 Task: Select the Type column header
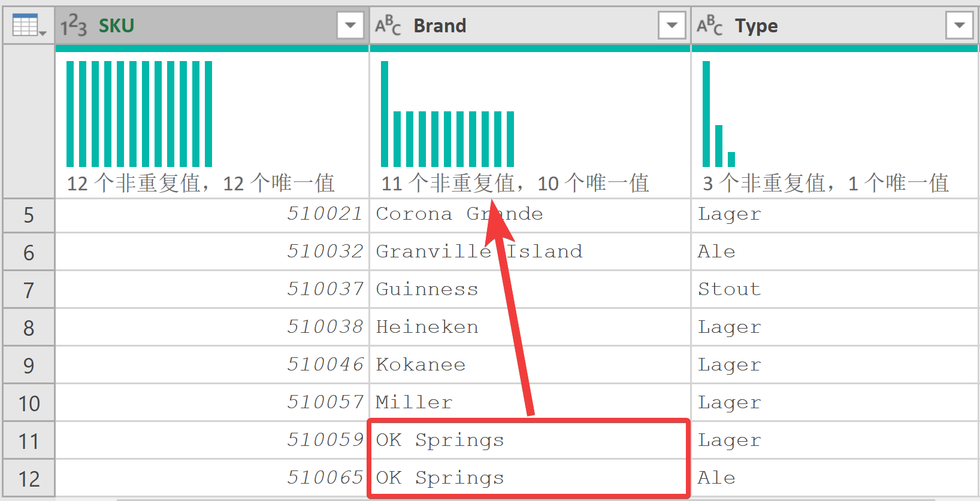pos(835,26)
